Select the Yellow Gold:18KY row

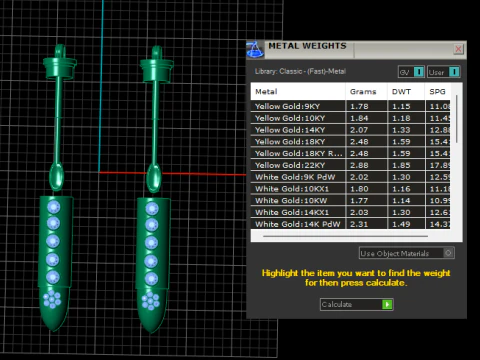[x=350, y=142]
